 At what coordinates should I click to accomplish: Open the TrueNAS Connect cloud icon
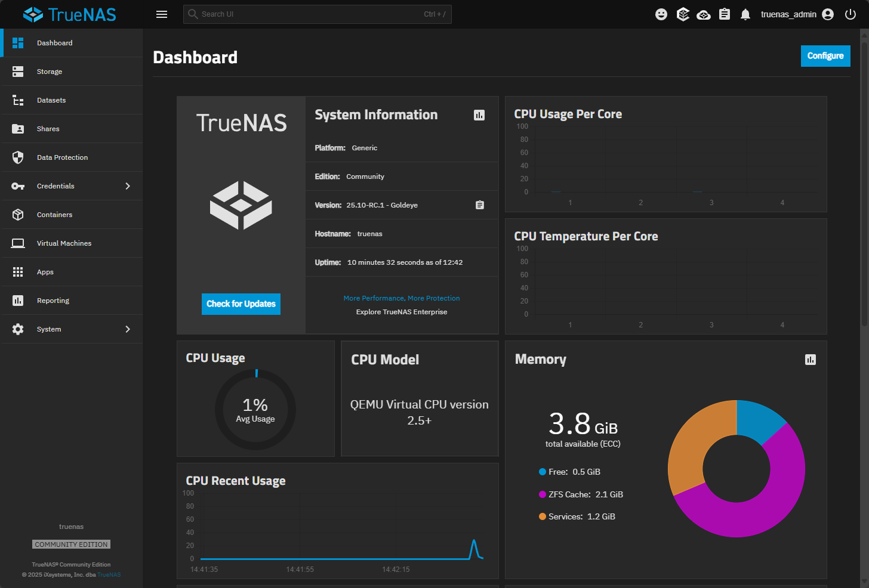tap(704, 14)
